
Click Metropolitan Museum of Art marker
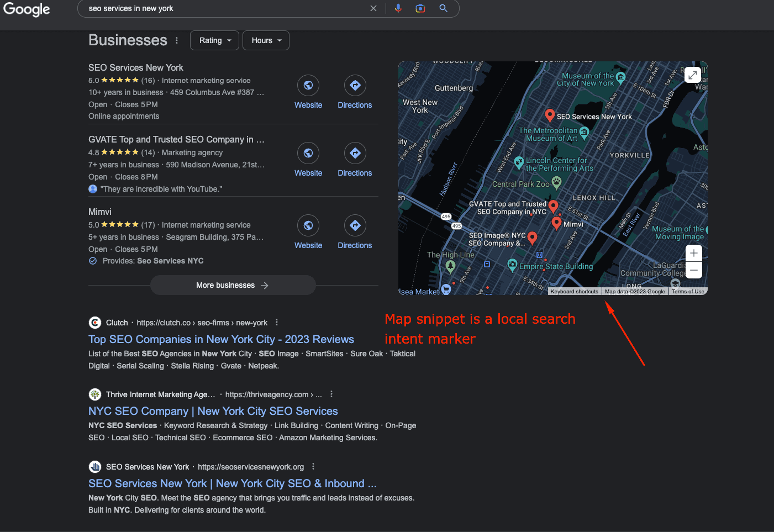point(584,132)
